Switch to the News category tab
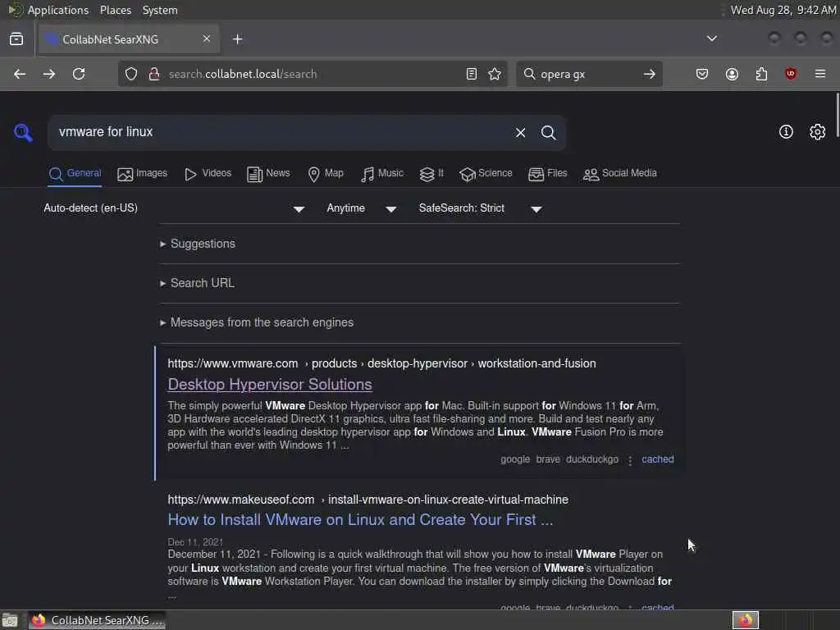The height and width of the screenshot is (630, 840). point(268,174)
